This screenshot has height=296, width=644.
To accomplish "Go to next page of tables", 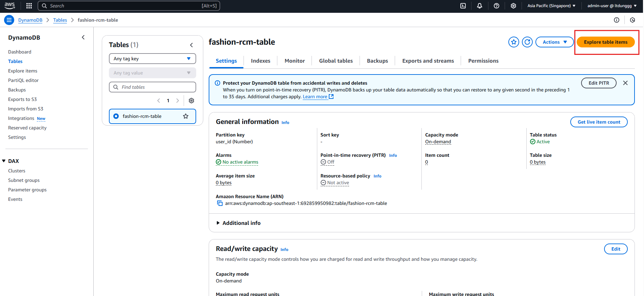I will [178, 101].
